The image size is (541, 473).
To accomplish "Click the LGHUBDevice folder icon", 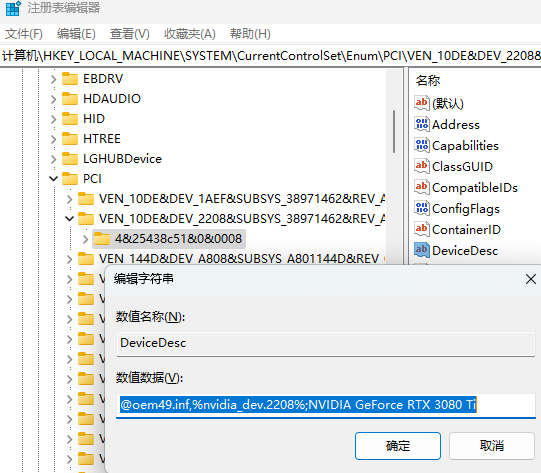I will point(70,159).
